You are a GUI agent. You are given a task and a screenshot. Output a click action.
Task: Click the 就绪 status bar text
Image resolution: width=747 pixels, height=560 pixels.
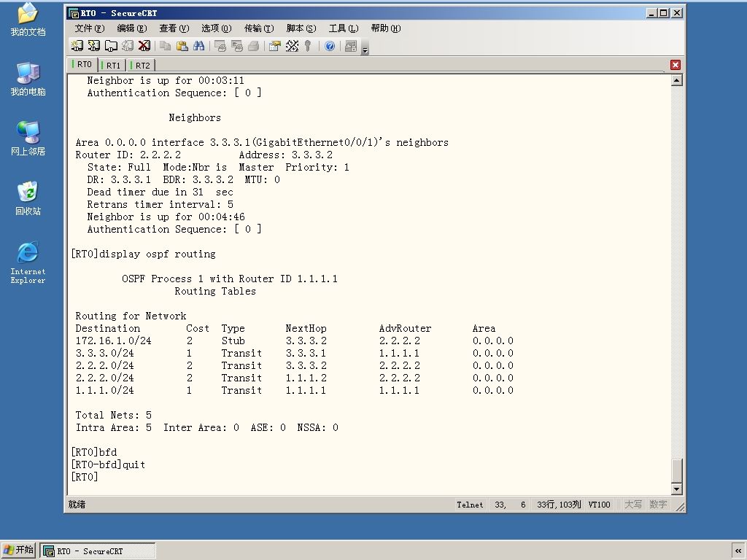coord(77,505)
